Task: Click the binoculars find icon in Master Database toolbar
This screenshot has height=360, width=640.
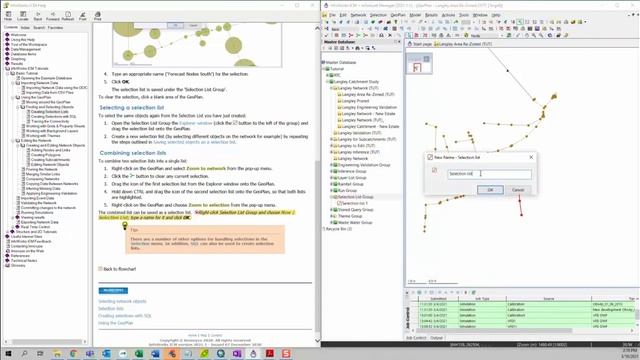Action: point(358,48)
